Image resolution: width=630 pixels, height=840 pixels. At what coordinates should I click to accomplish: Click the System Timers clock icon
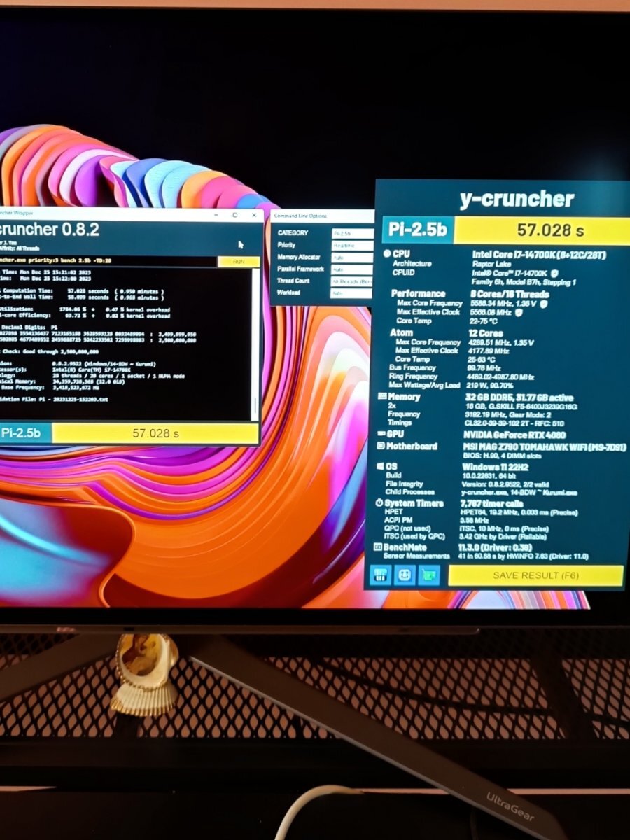coord(379,503)
